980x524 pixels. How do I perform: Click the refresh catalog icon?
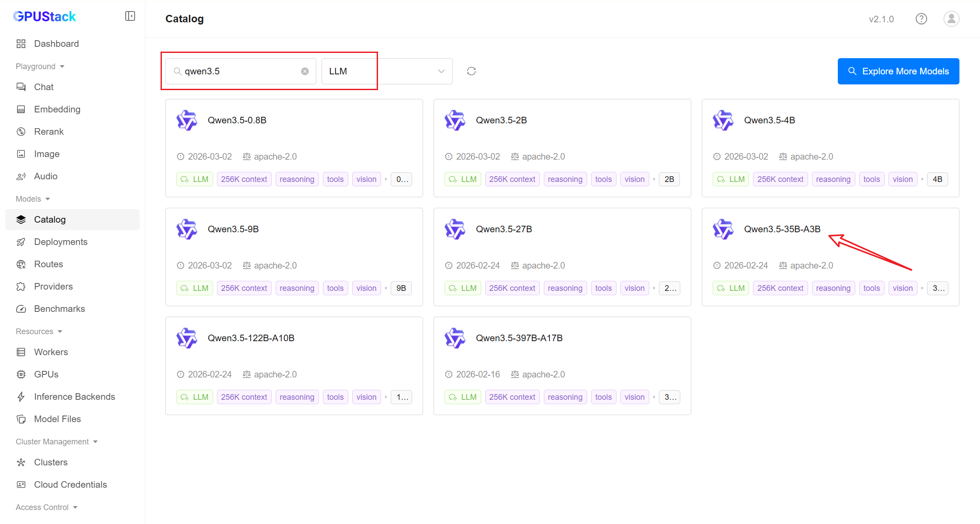(x=471, y=71)
